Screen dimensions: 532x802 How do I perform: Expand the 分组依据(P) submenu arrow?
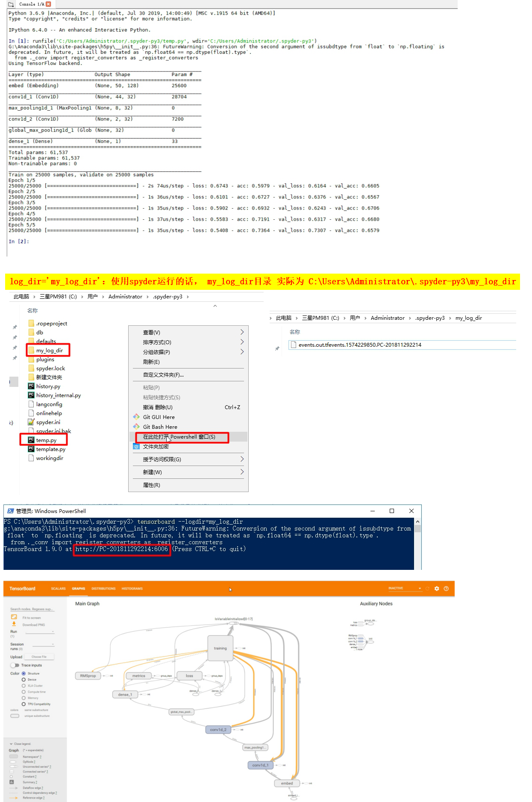click(x=242, y=352)
